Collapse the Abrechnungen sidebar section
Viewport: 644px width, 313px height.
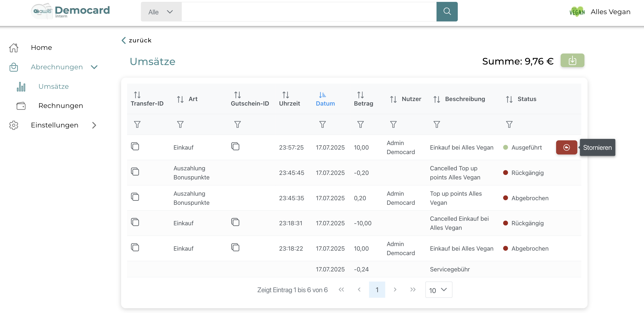point(94,67)
